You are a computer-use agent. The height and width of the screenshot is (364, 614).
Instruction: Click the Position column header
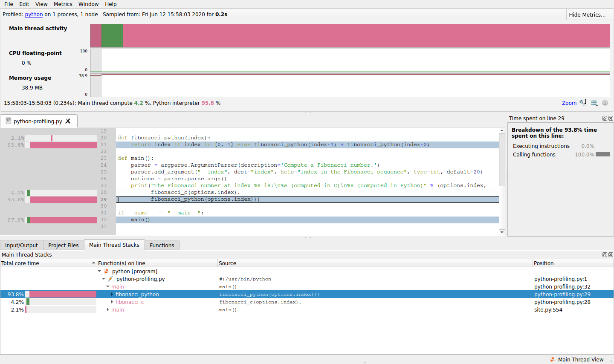573,263
